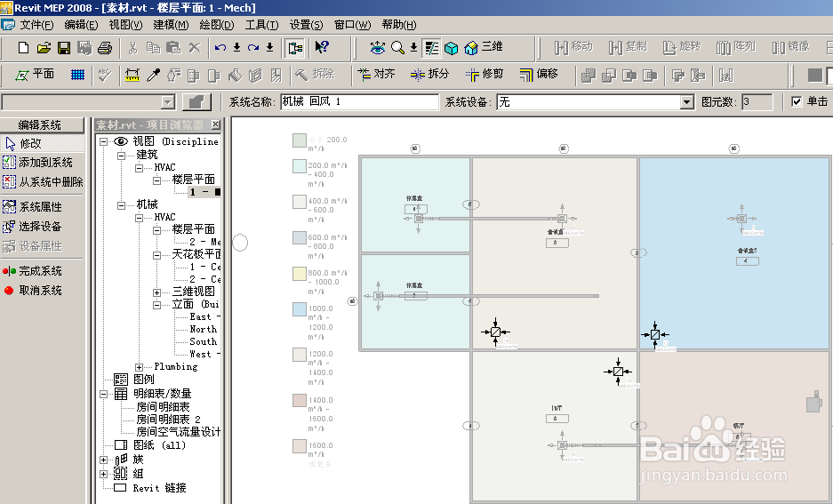Open the 视图(V) menu

(x=125, y=25)
